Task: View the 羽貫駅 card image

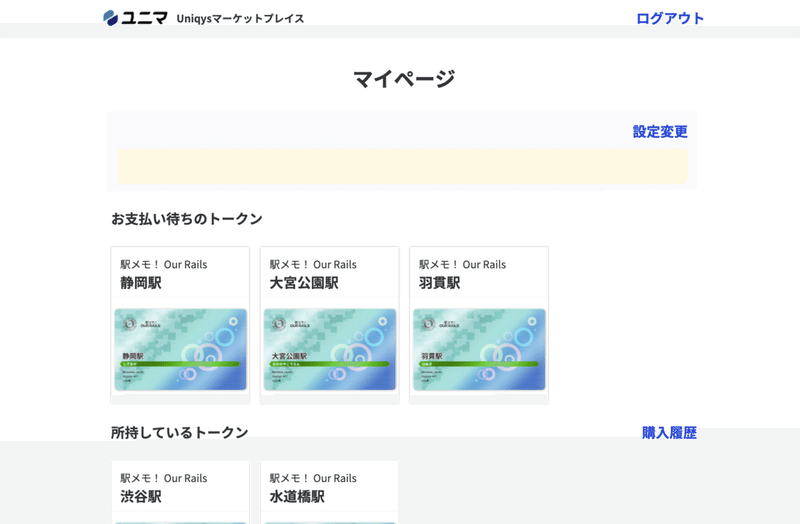Action: [x=479, y=350]
